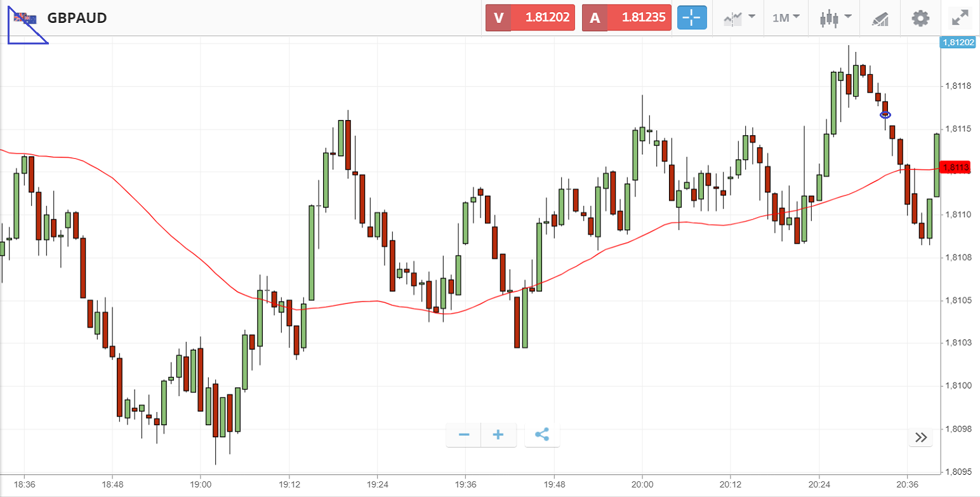Expand chart to fullscreen
This screenshot has height=497, width=980.
coord(959,18)
